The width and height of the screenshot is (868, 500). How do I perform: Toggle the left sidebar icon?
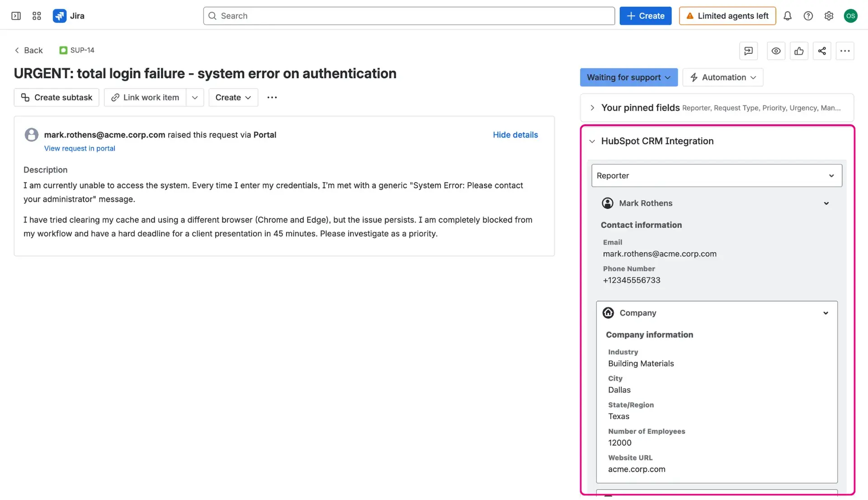tap(16, 16)
